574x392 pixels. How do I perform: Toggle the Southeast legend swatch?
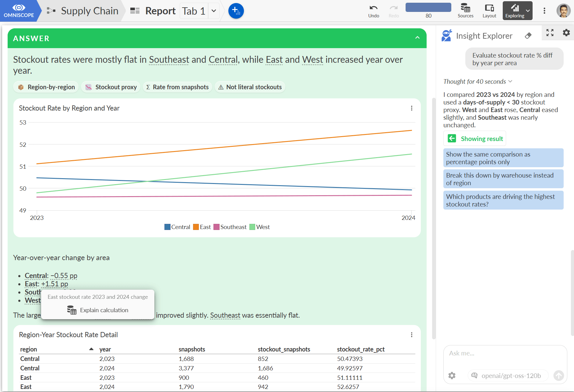coord(217,227)
